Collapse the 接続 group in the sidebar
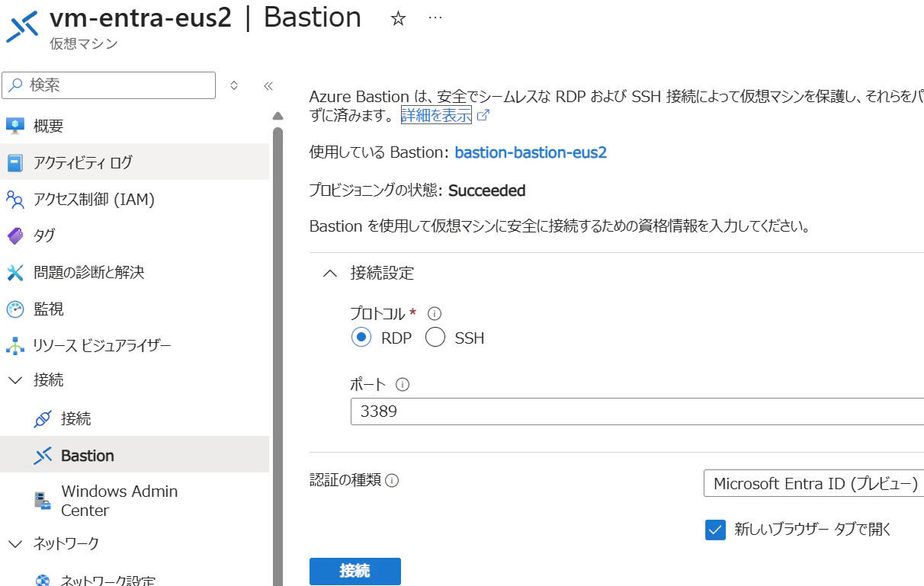Screen dimensions: 924x586 [15, 380]
